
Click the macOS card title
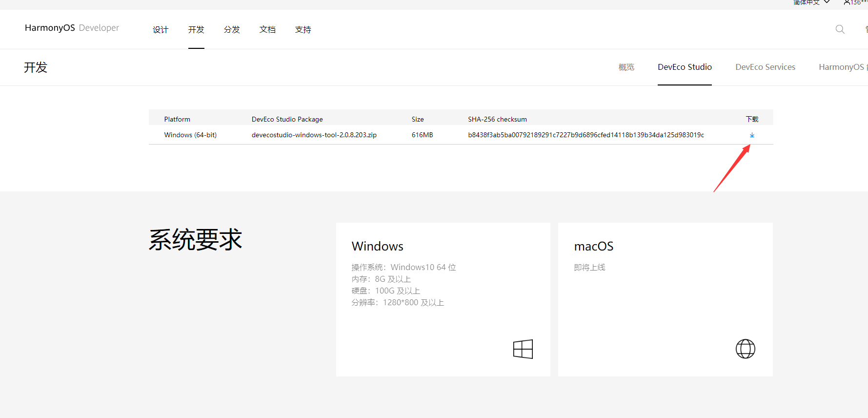coord(593,246)
